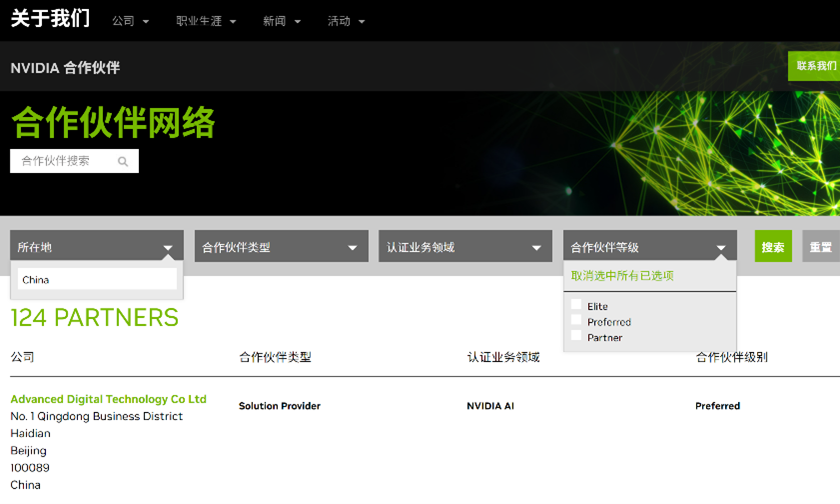Tick the Partner level checkbox

(576, 336)
